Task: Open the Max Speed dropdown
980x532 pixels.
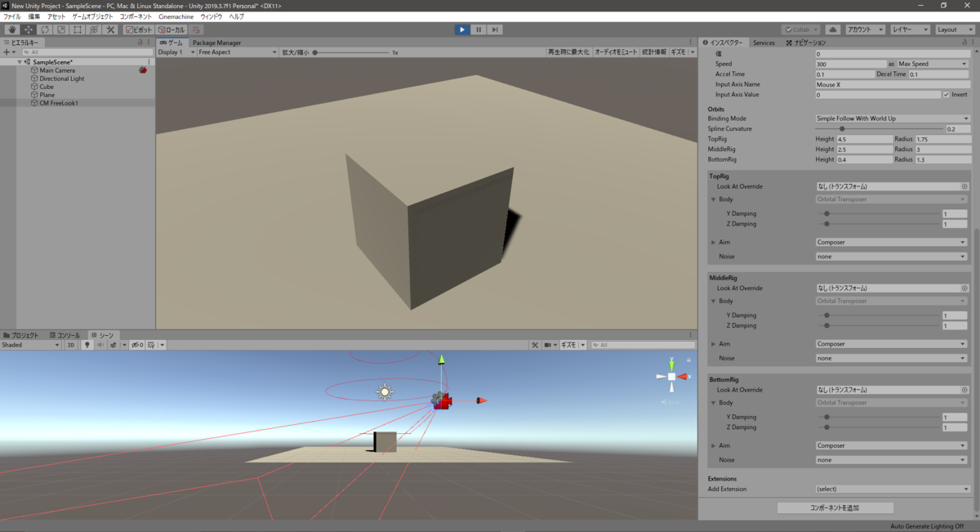Action: (933, 64)
